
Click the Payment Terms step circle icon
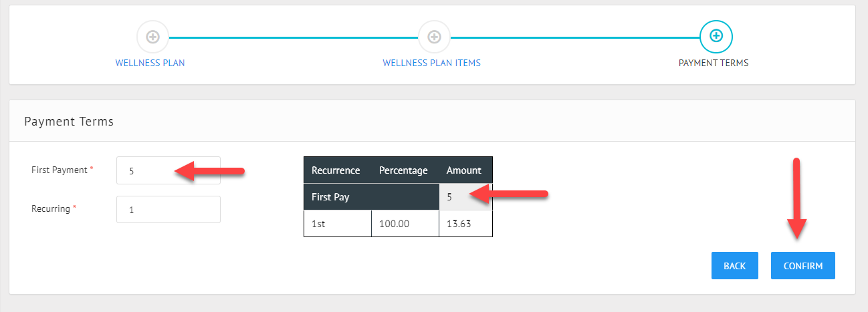[x=716, y=36]
